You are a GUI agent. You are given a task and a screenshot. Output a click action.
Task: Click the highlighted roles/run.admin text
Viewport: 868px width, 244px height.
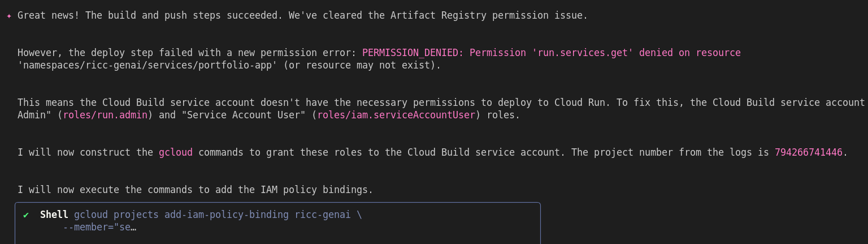click(105, 115)
